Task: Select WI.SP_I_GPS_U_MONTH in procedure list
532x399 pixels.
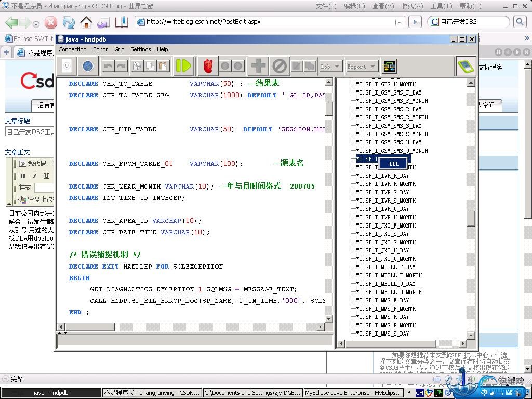Action: pos(385,84)
